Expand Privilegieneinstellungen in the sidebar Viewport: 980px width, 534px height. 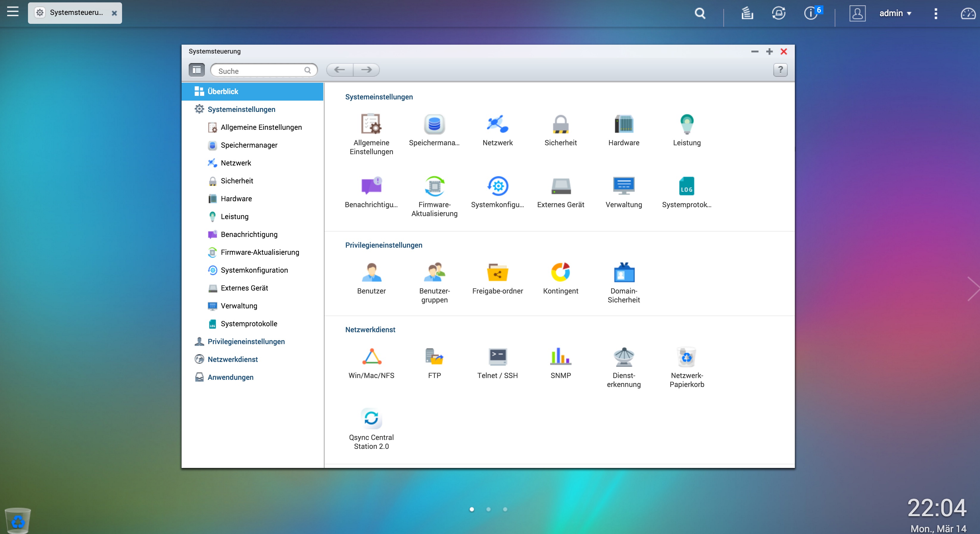[x=246, y=341]
